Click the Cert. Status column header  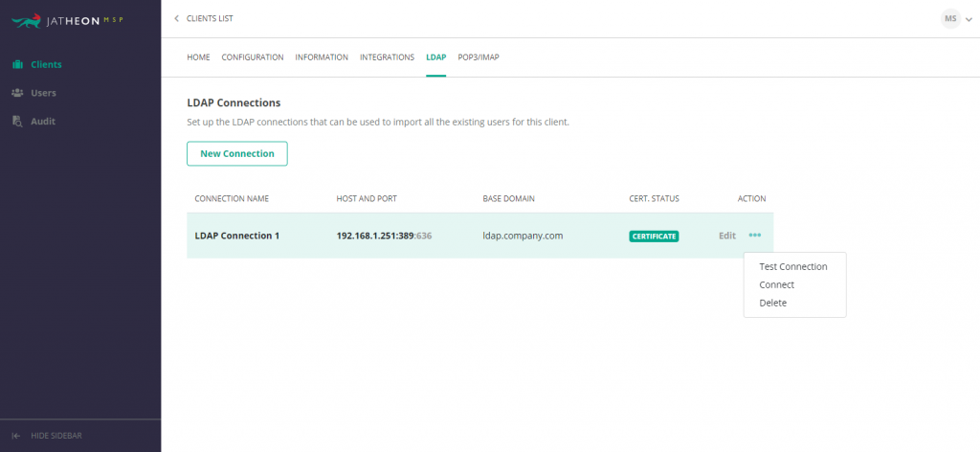[654, 199]
